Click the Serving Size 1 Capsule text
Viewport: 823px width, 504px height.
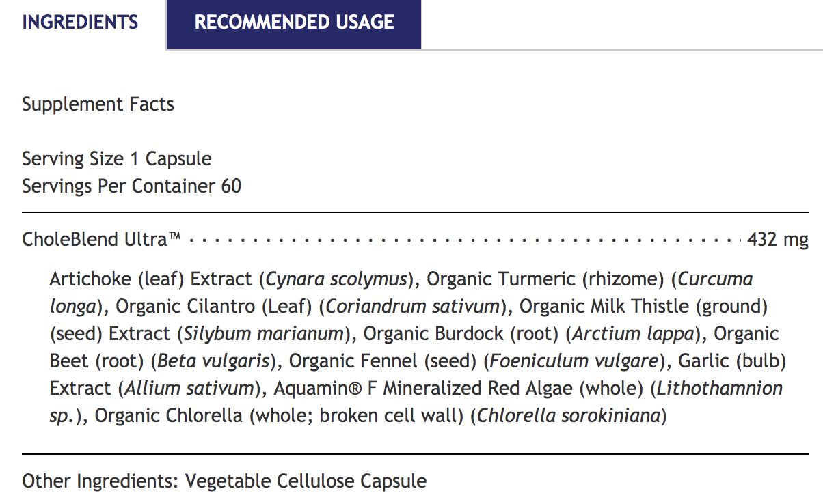pos(116,159)
